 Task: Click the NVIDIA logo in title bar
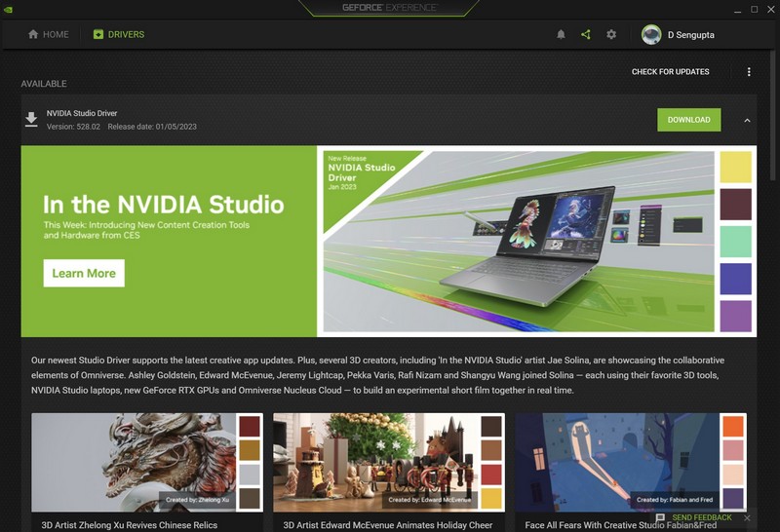(x=8, y=9)
